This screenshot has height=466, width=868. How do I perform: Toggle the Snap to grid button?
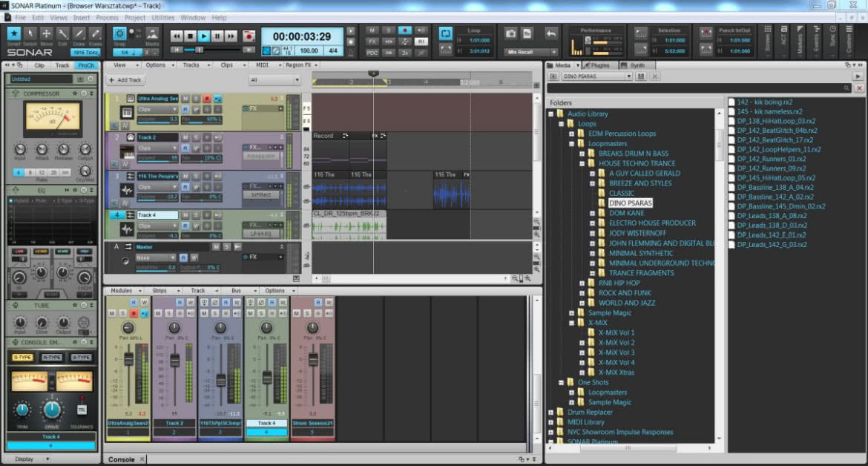(119, 33)
